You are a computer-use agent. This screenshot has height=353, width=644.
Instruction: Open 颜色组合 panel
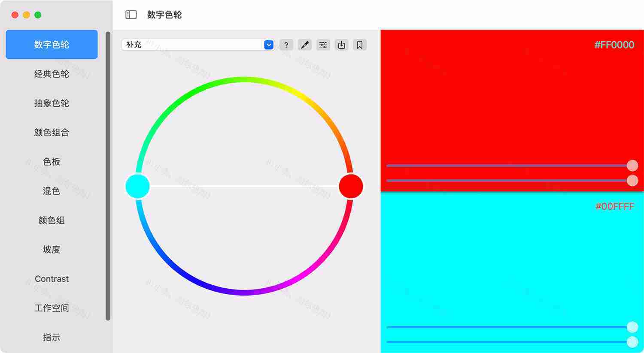point(52,133)
